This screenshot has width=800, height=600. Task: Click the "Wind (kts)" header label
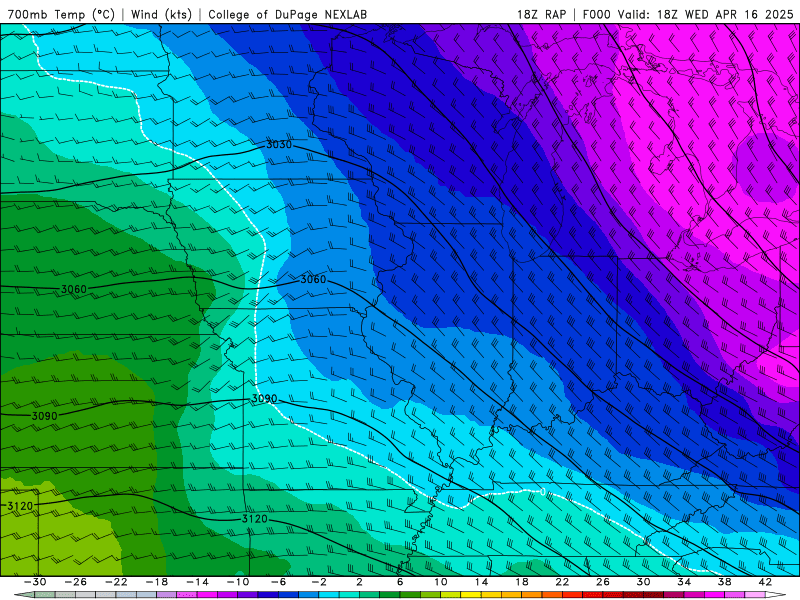(x=161, y=14)
